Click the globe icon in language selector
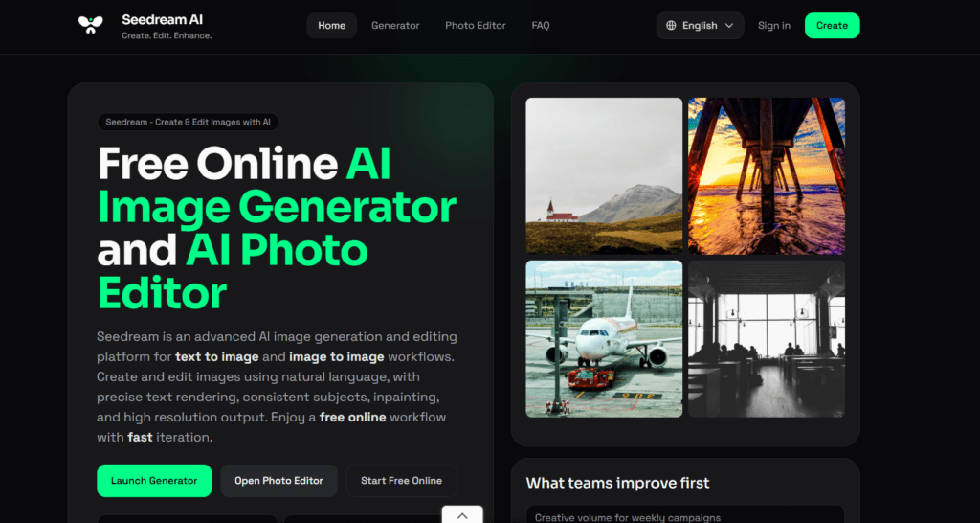 click(x=671, y=26)
